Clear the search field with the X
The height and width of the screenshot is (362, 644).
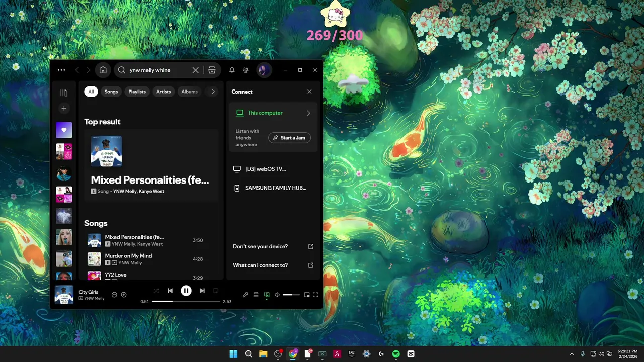click(x=196, y=70)
